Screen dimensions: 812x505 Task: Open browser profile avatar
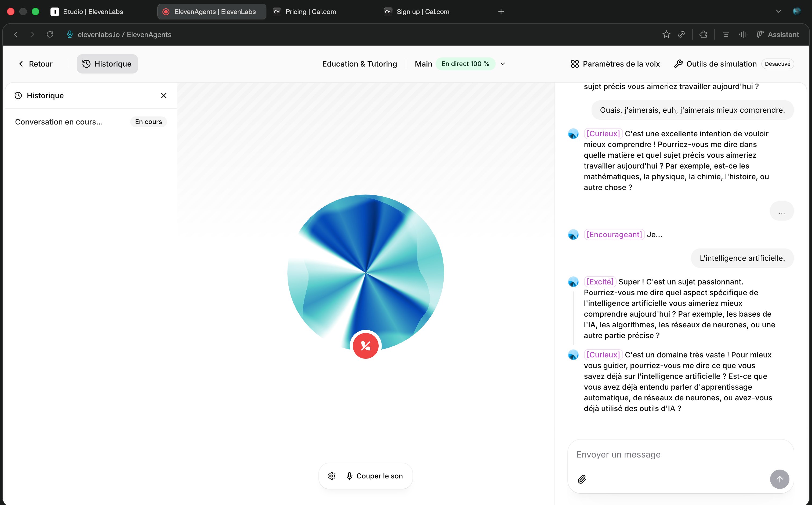(797, 11)
